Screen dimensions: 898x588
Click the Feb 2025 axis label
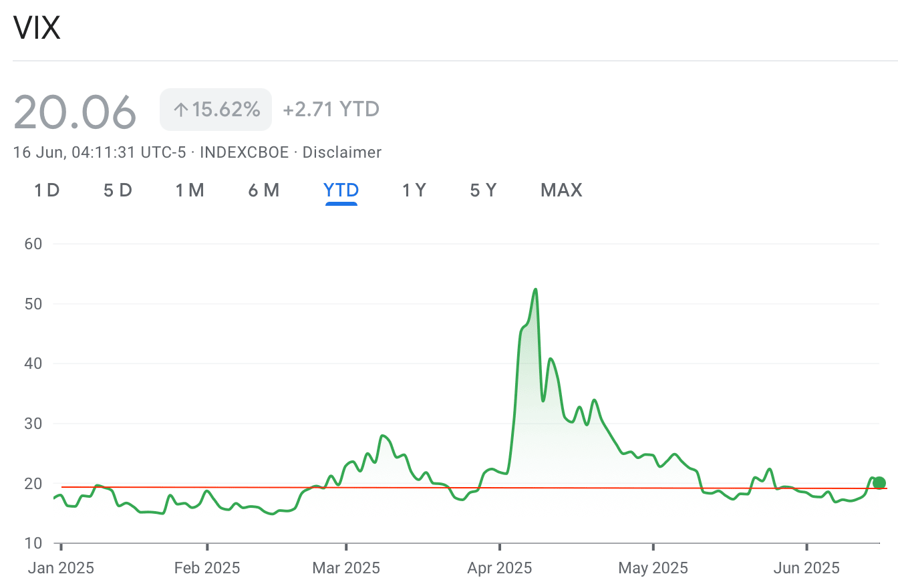click(x=207, y=569)
